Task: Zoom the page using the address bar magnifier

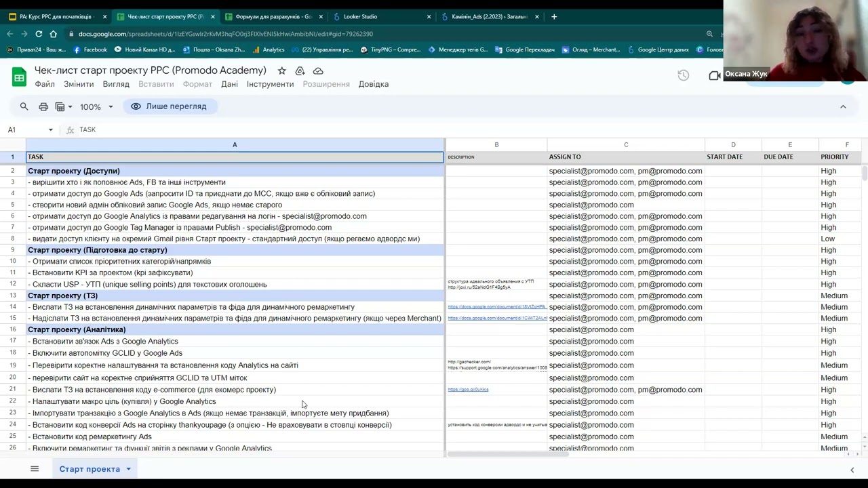Action: coord(709,34)
